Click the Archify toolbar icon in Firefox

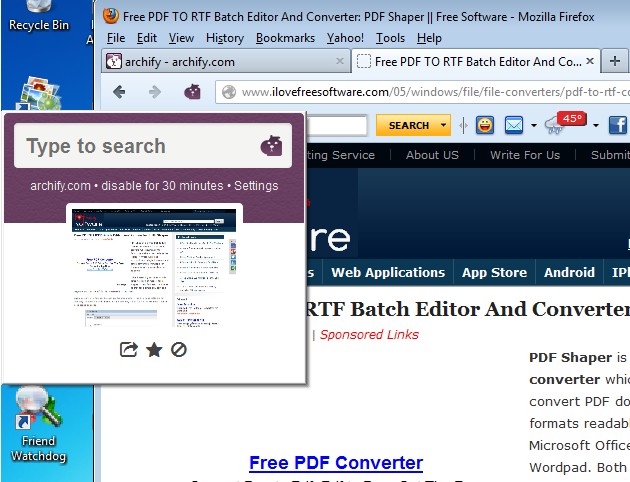192,92
